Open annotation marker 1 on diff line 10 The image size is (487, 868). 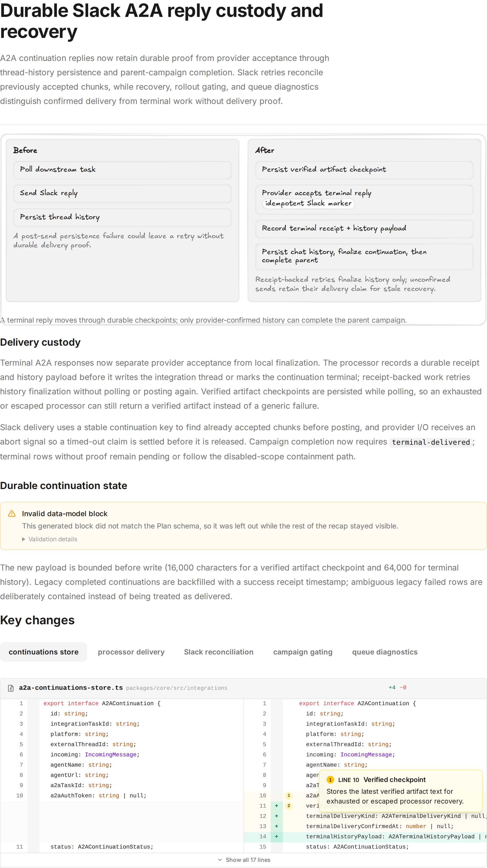click(289, 796)
